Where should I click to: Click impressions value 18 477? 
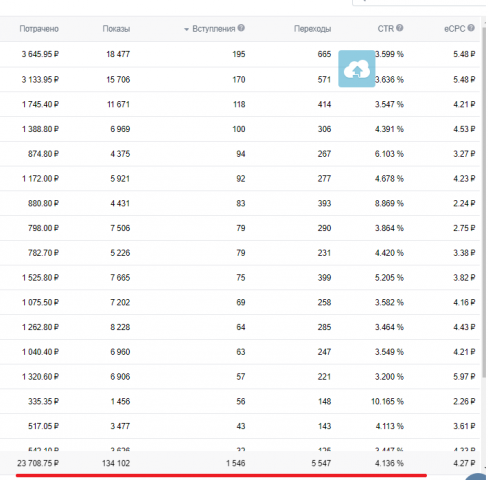(x=118, y=54)
